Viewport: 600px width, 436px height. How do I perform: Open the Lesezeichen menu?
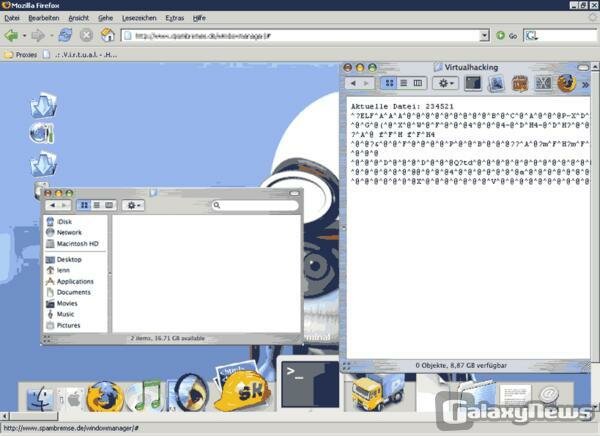pos(139,18)
